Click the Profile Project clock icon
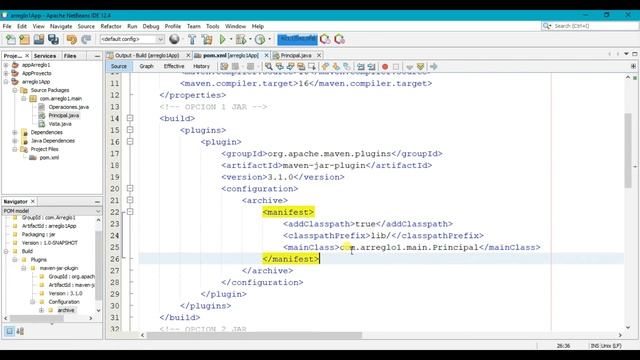640x360 pixels. (260, 39)
